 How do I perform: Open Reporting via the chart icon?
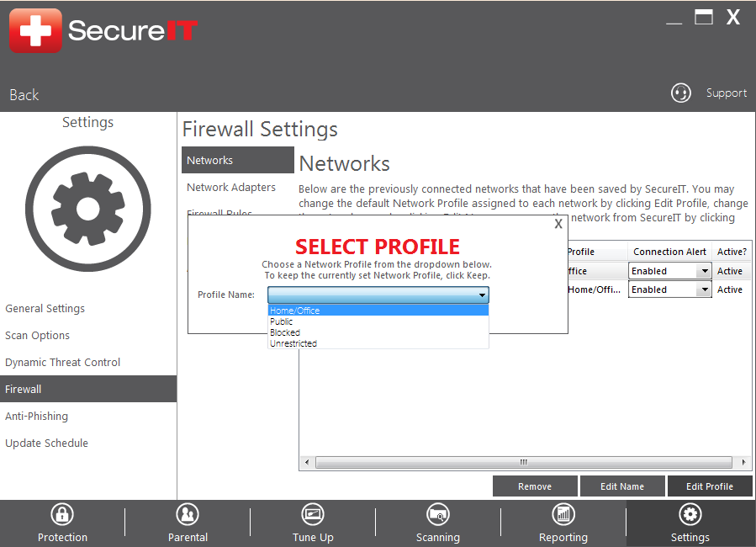563,514
